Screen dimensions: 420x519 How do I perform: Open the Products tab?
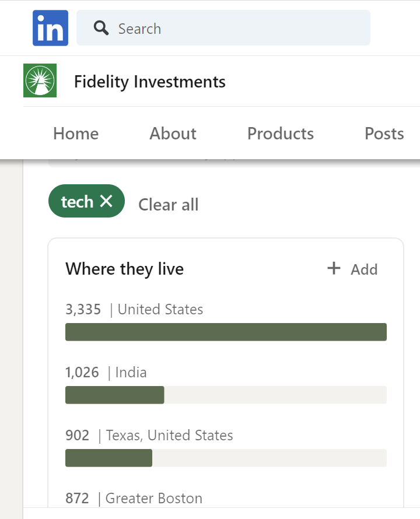click(x=281, y=134)
